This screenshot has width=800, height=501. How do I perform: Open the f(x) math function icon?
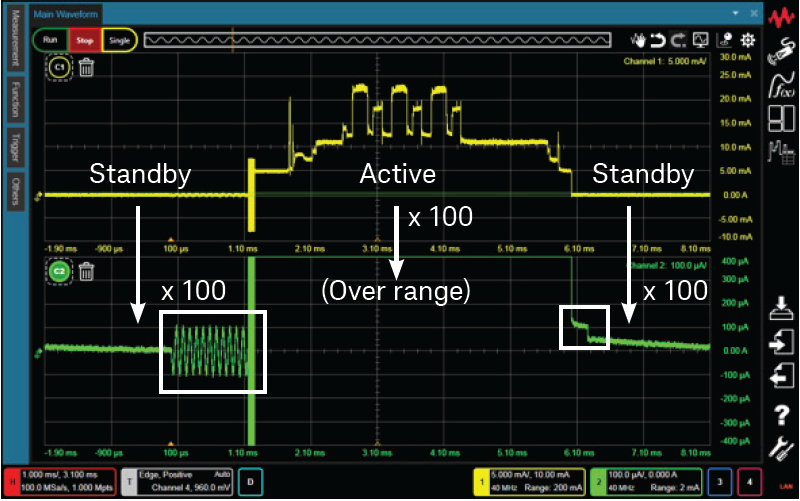click(x=780, y=87)
